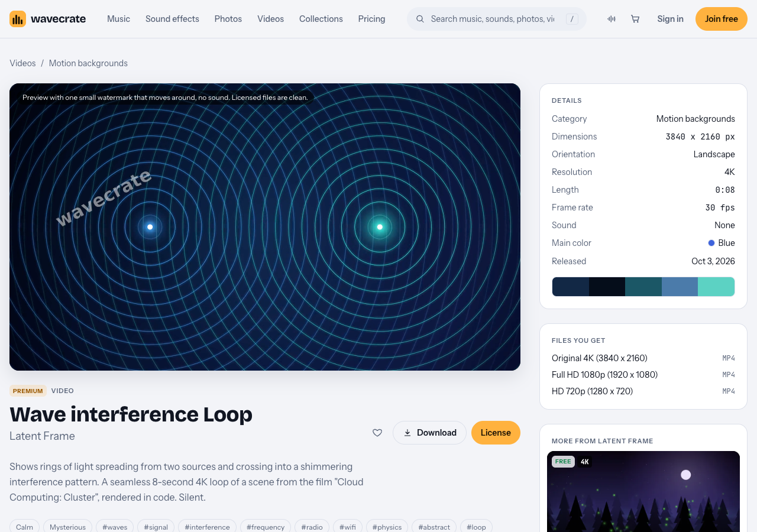Filter by the Calm mood tag
The height and width of the screenshot is (532, 757).
pyautogui.click(x=24, y=527)
